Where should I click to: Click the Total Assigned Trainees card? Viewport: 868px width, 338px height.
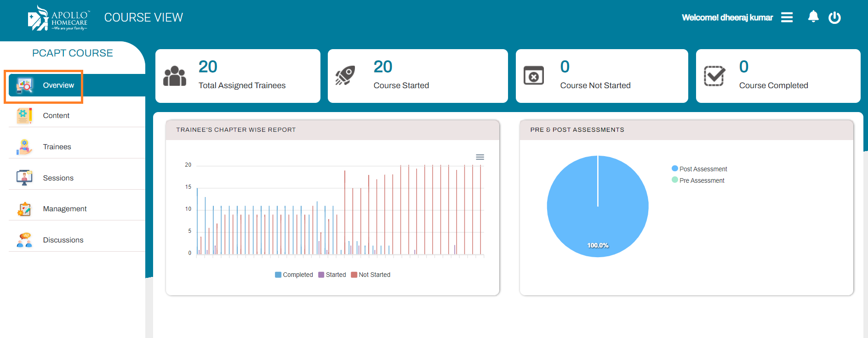238,76
